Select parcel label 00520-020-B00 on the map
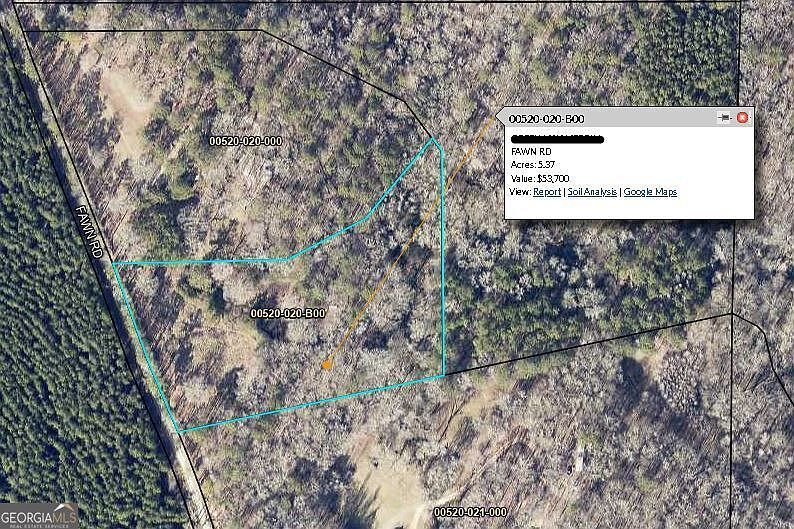Image resolution: width=794 pixels, height=529 pixels. [x=288, y=313]
